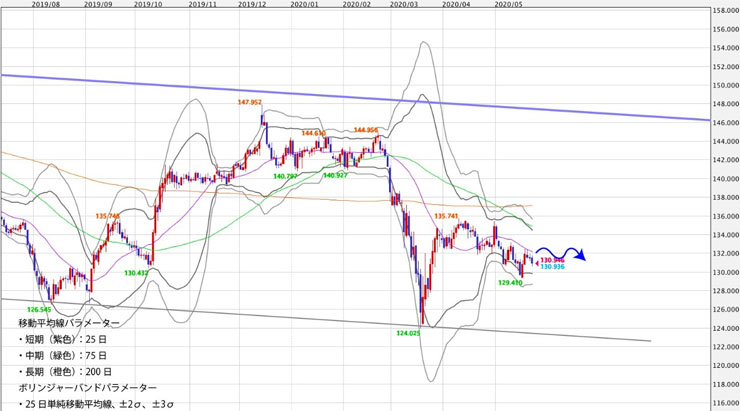This screenshot has width=740, height=411.
Task: Click the 2019/11 date label
Action: (202, 4)
